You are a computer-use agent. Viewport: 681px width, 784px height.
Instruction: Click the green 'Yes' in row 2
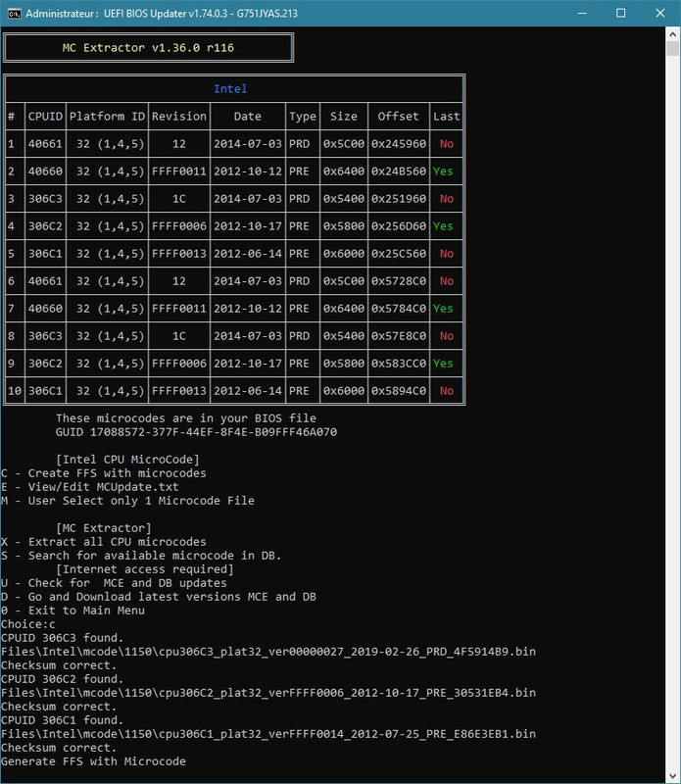point(443,171)
